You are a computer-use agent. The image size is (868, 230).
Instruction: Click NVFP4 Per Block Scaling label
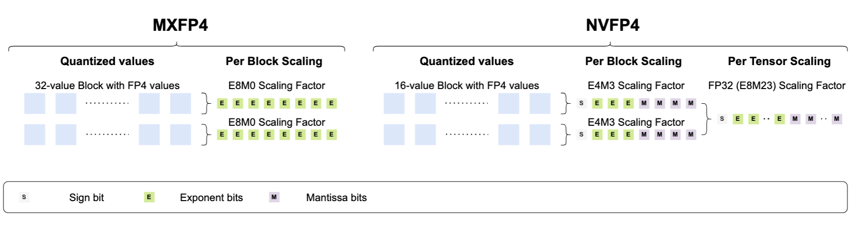(x=633, y=61)
